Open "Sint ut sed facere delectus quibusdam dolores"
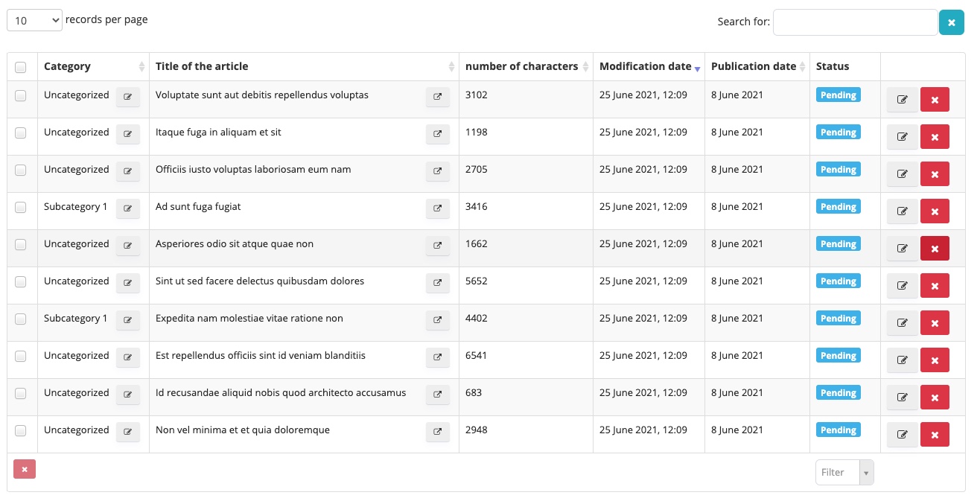 [x=438, y=283]
